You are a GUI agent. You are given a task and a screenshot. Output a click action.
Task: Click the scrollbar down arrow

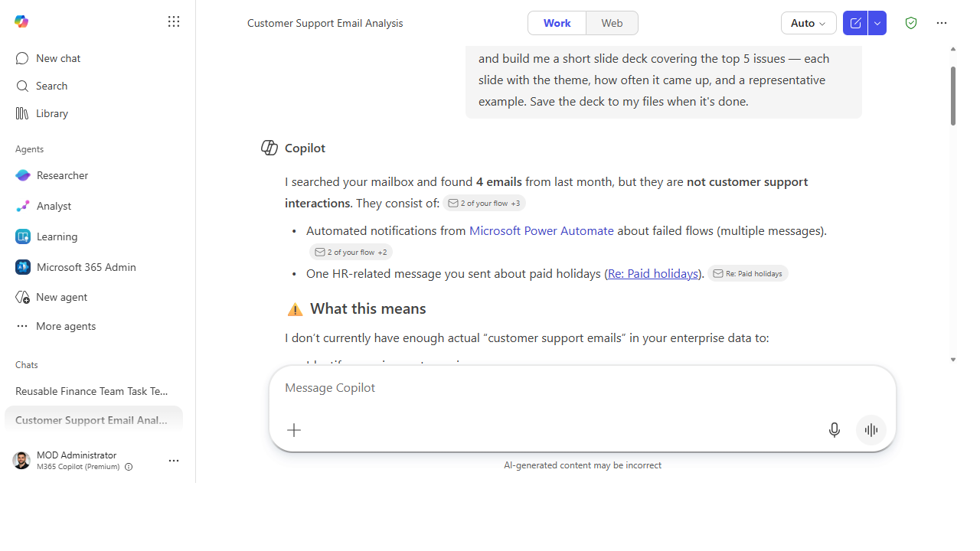coord(953,360)
